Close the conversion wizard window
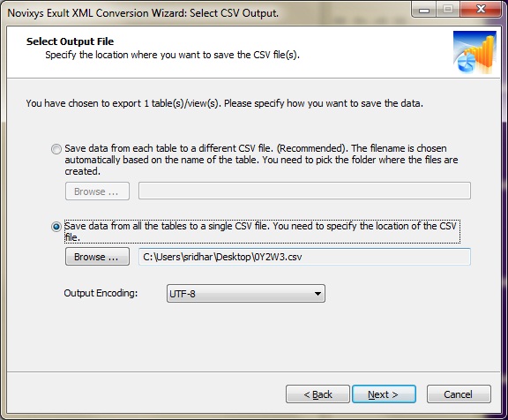Screen dimensions: 508x420 [x=482, y=10]
